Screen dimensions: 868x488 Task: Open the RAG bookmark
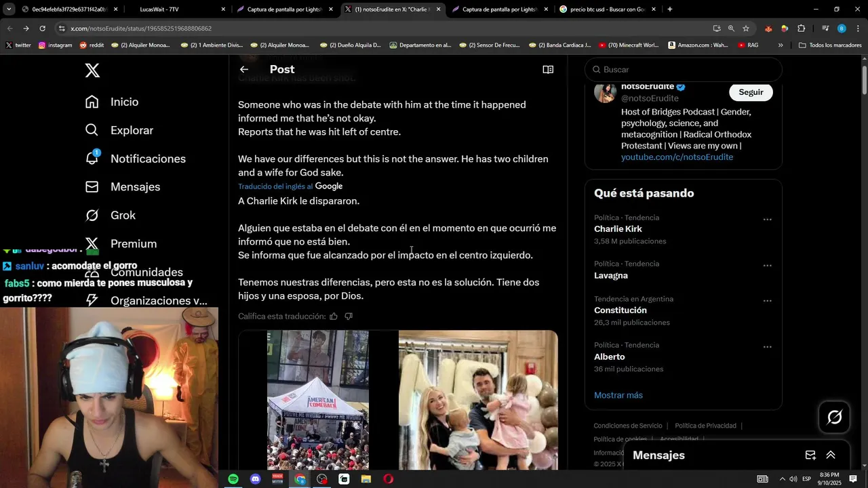747,45
